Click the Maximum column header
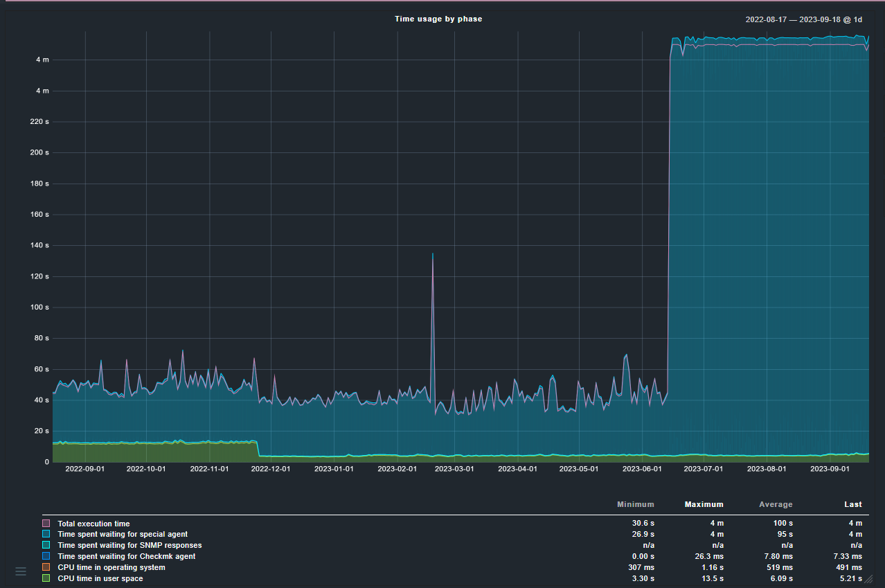This screenshot has width=885, height=588. [704, 504]
